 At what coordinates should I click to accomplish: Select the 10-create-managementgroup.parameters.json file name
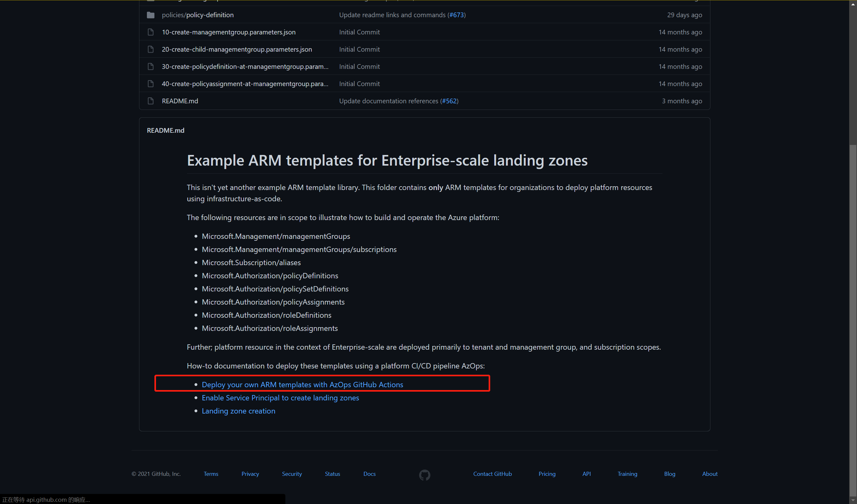(229, 32)
